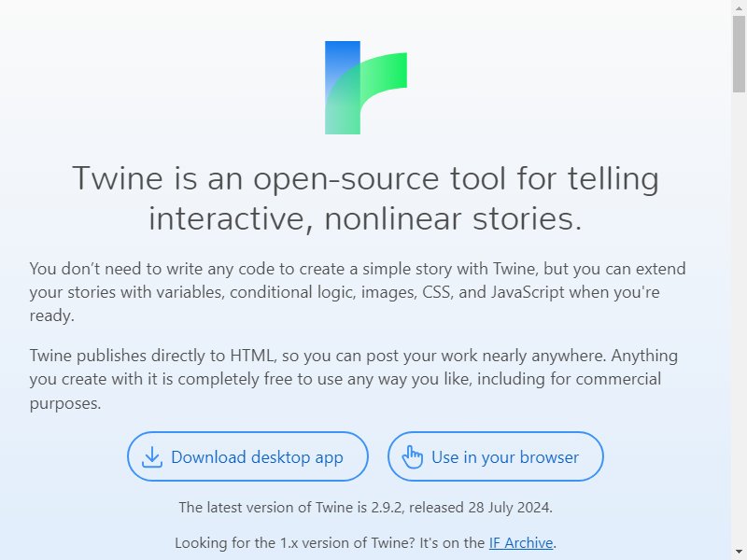
Task: Click the headline about open-source tool
Action: point(366,199)
